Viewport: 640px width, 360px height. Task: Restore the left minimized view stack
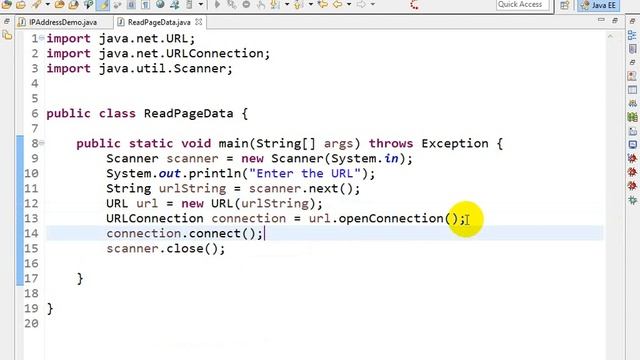[7, 21]
